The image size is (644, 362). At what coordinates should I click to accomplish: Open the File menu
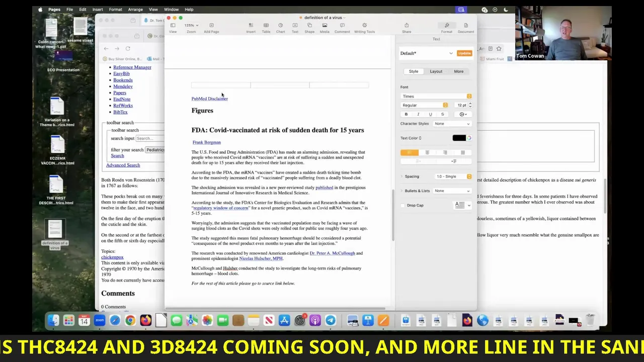point(69,10)
